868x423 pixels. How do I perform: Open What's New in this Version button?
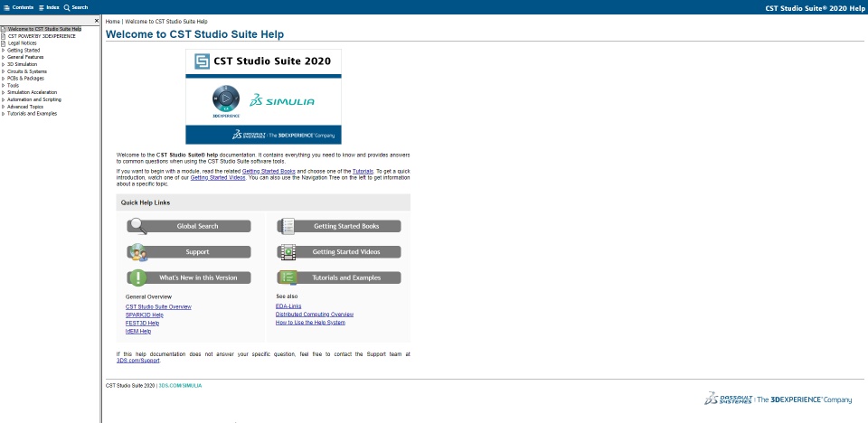pyautogui.click(x=189, y=277)
